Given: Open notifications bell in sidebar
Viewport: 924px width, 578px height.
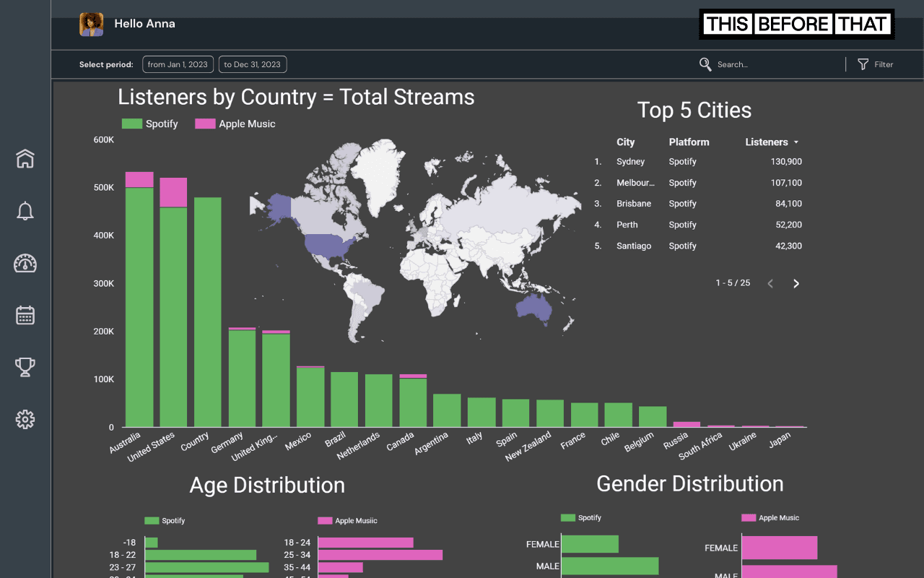Looking at the screenshot, I should click(25, 211).
